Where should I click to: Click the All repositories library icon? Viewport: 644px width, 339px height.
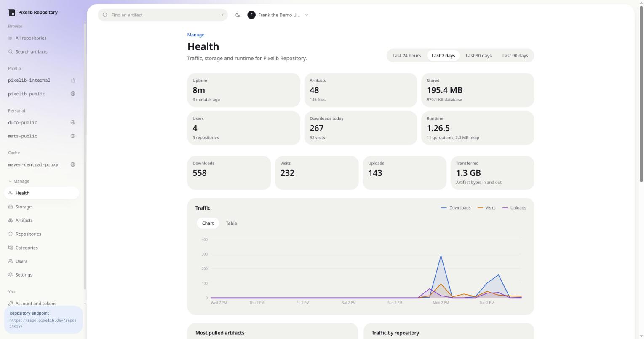pyautogui.click(x=11, y=38)
